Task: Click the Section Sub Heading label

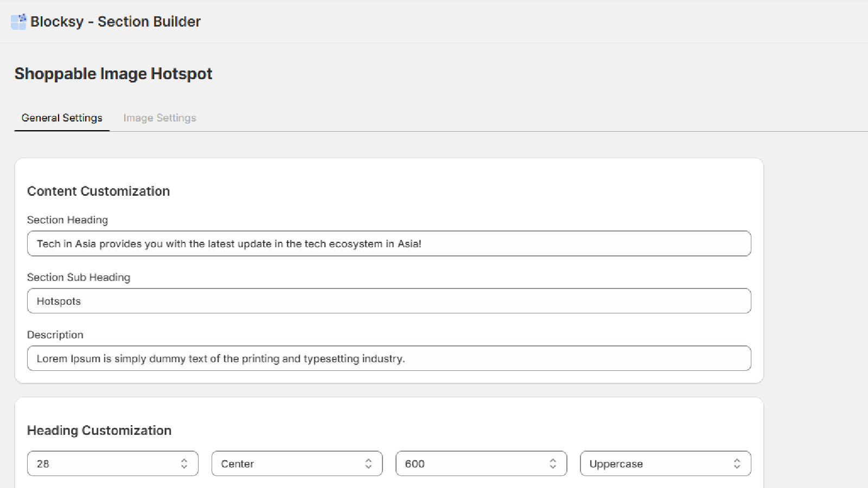Action: pyautogui.click(x=79, y=278)
